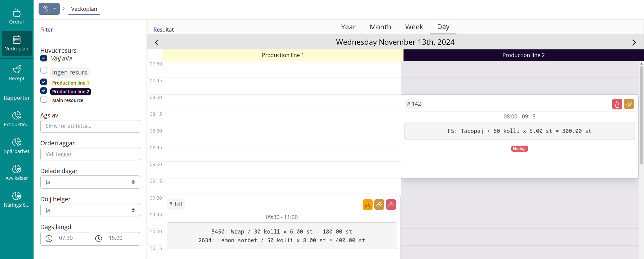Expand the history dropdown button
The height and width of the screenshot is (259, 644).
pyautogui.click(x=54, y=9)
